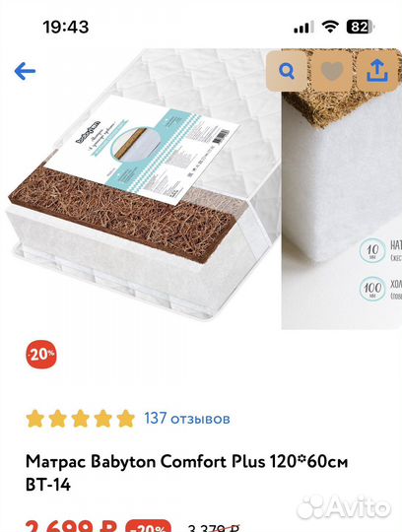402x532 pixels.
Task: Tap the battery indicator in status bar
Action: click(360, 27)
